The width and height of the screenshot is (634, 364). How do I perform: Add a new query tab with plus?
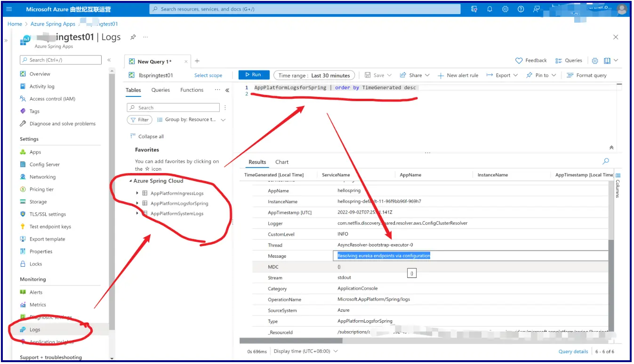point(197,61)
